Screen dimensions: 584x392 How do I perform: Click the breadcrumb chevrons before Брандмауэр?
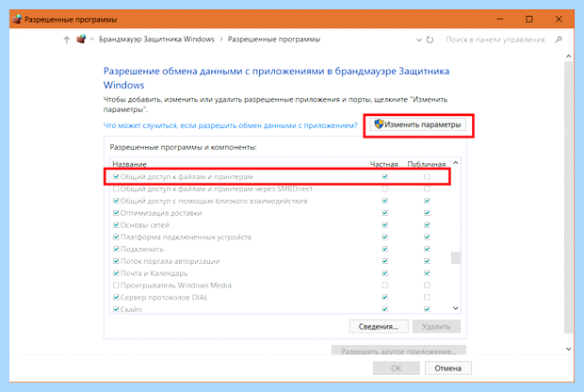92,40
